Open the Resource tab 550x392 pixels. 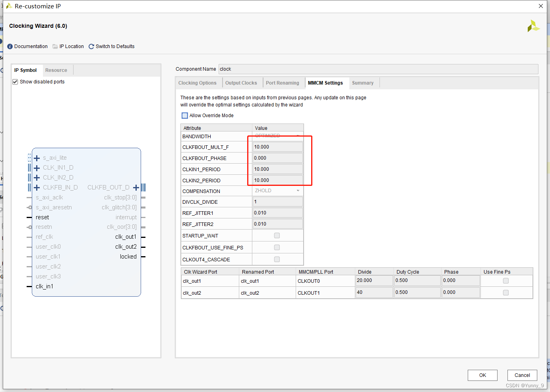(x=56, y=70)
